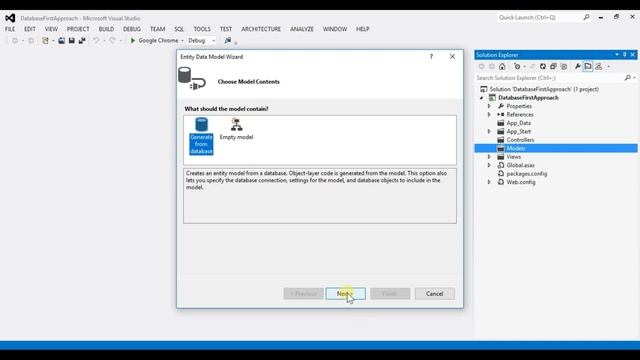The height and width of the screenshot is (360, 640).
Task: Click the Cancel button in wizard
Action: (435, 293)
